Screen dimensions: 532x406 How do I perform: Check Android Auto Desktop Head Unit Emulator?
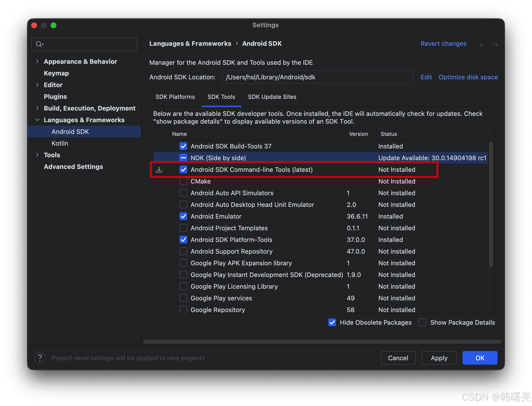(183, 204)
